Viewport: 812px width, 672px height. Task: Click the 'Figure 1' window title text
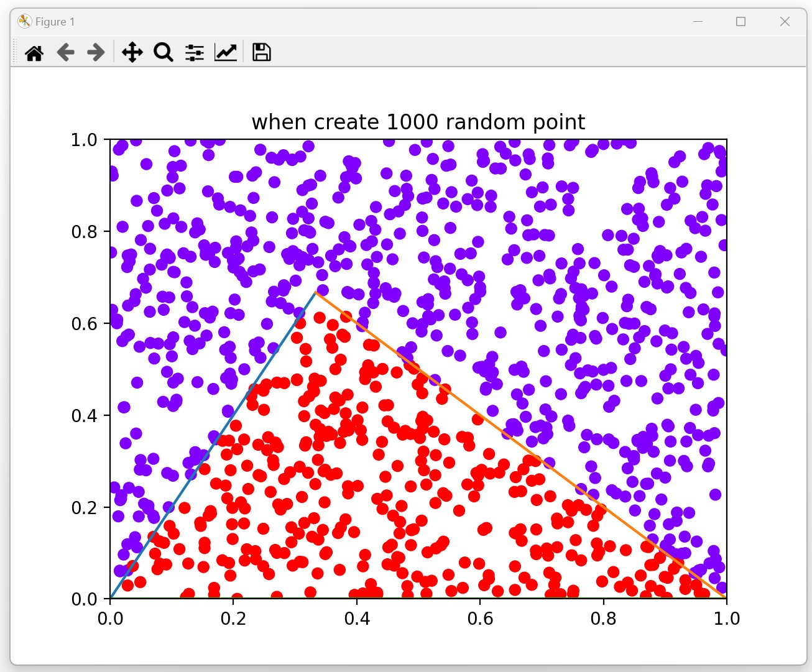pos(55,22)
